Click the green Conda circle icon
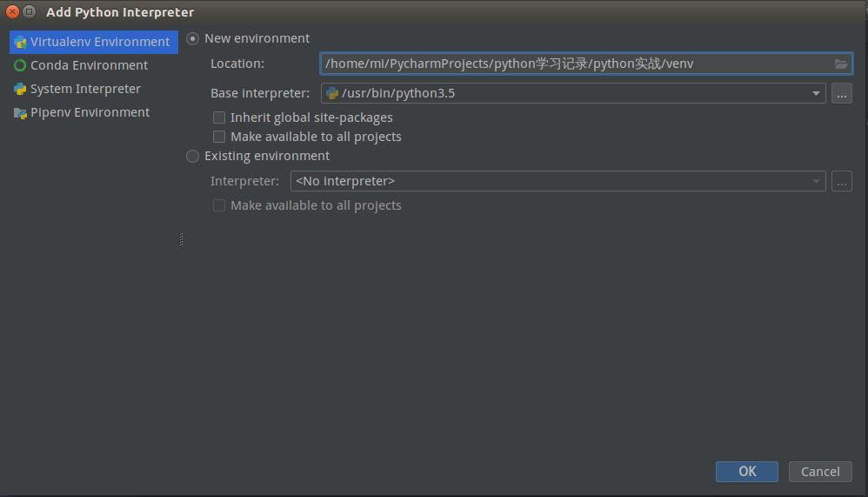The width and height of the screenshot is (868, 497). click(x=20, y=65)
